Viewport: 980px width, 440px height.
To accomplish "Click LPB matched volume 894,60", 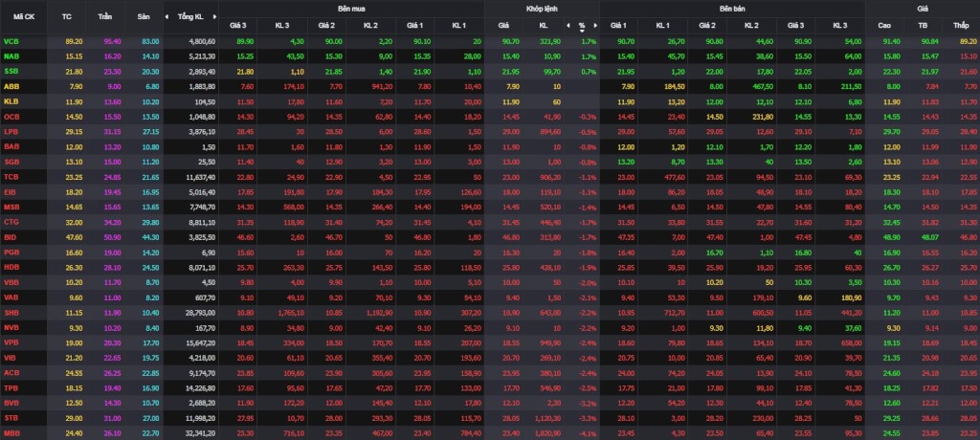I will click(x=550, y=132).
